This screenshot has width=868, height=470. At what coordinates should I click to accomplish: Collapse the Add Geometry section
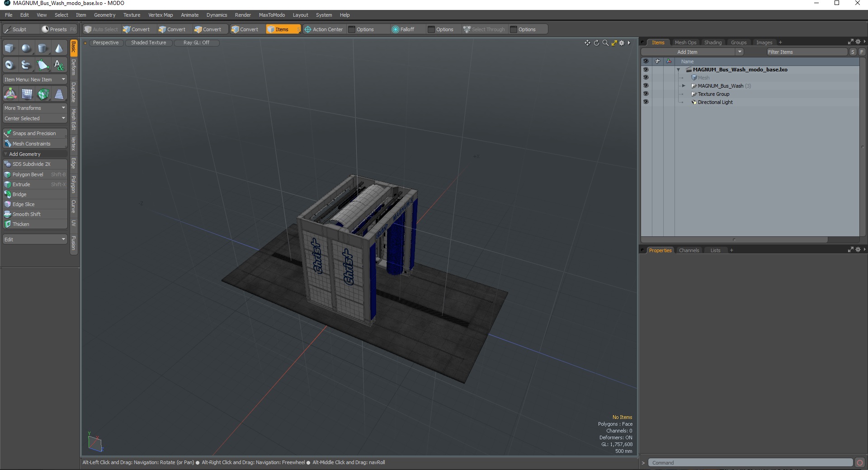coord(5,154)
